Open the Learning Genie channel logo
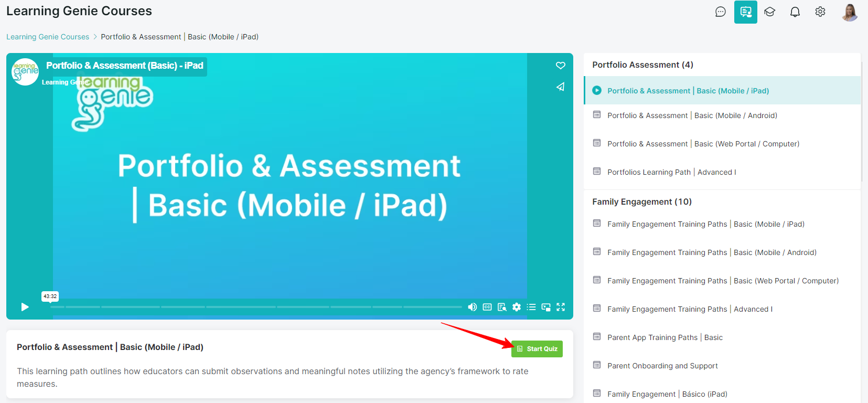 click(x=25, y=72)
